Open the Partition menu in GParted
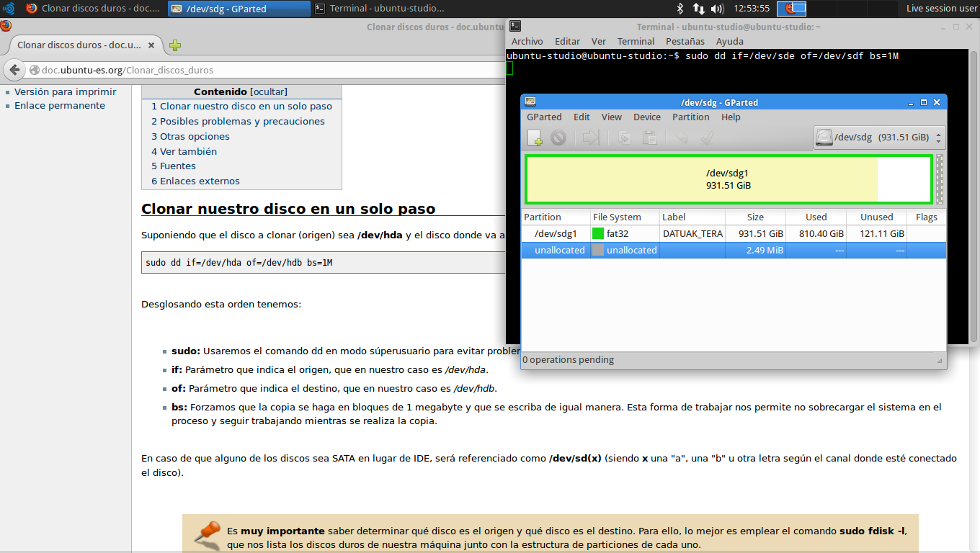 691,117
